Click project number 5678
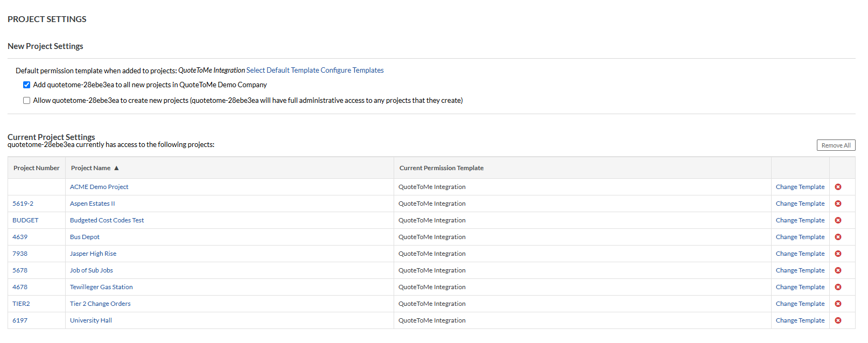Image resolution: width=868 pixels, height=343 pixels. point(20,270)
